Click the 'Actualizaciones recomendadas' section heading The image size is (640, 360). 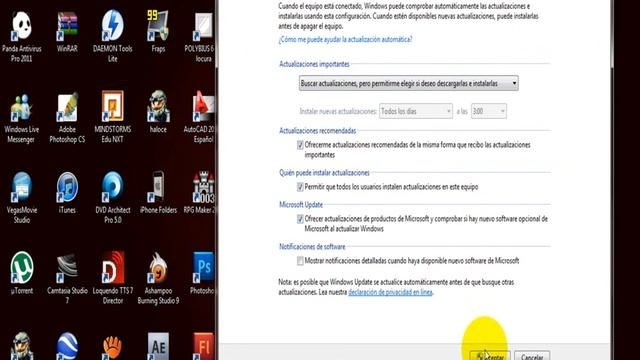point(318,131)
